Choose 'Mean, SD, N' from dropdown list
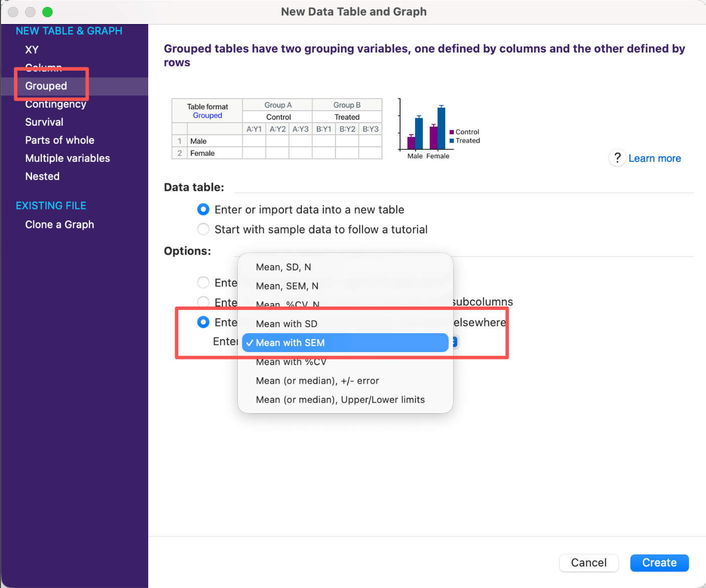The height and width of the screenshot is (588, 706). 283,267
